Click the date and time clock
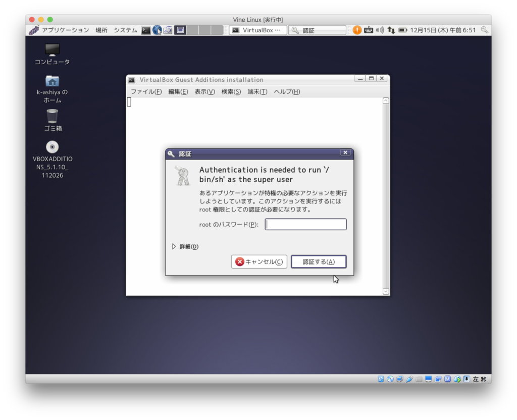 (x=443, y=30)
